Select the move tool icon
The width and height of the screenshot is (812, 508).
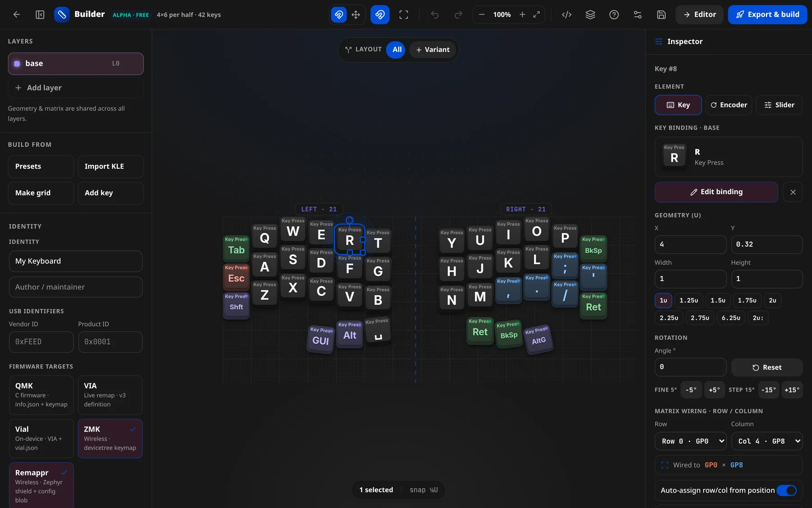[x=356, y=14]
